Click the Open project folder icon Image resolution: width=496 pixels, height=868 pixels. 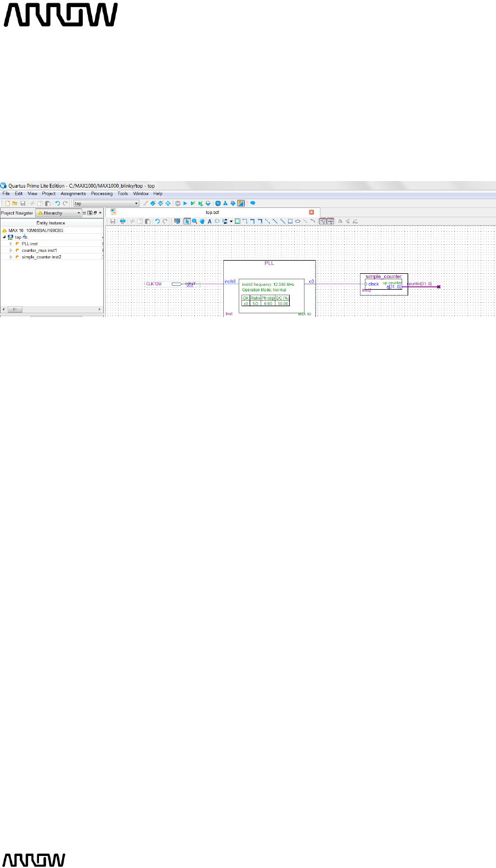click(15, 203)
